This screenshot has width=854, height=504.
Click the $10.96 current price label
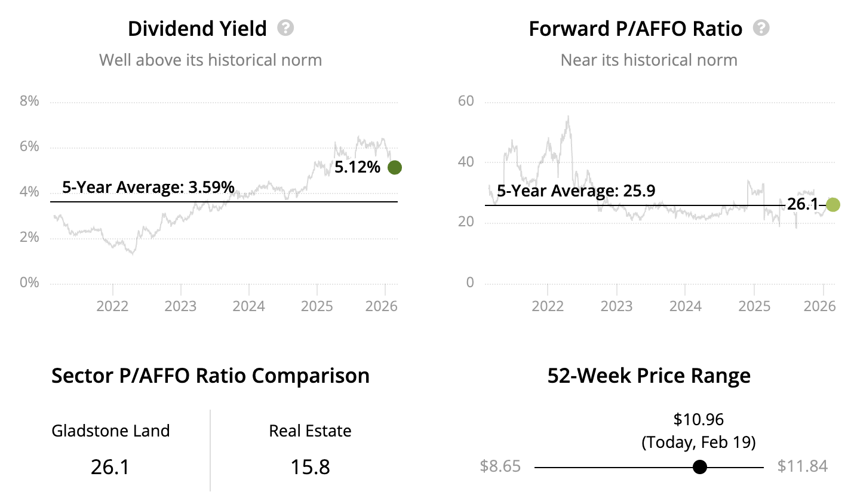tap(698, 419)
